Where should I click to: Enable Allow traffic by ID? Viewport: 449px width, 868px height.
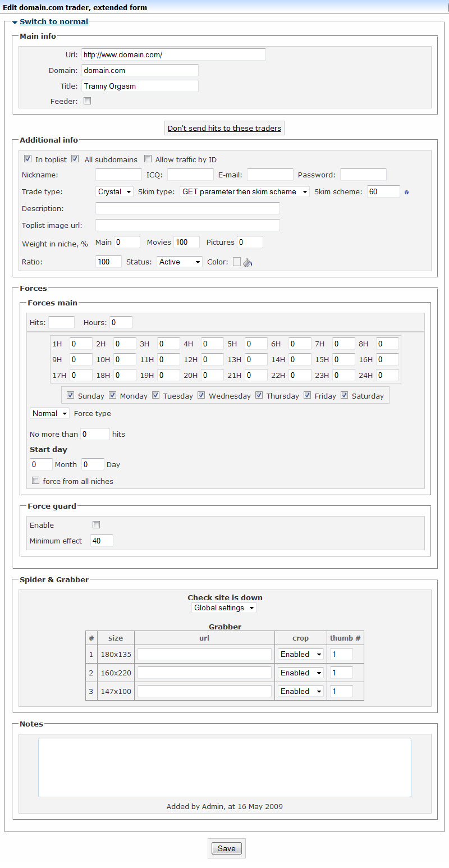pos(148,159)
